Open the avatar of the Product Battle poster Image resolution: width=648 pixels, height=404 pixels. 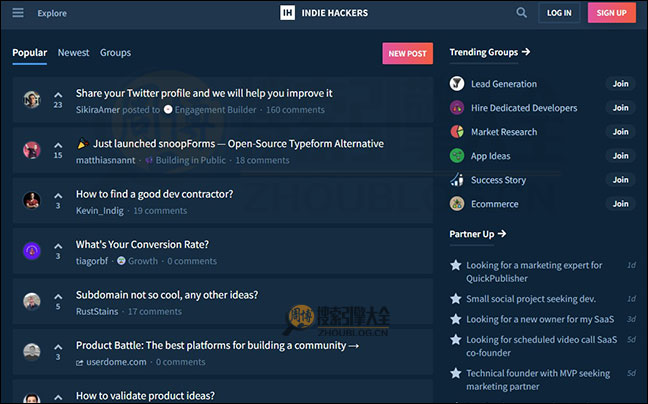(x=32, y=352)
